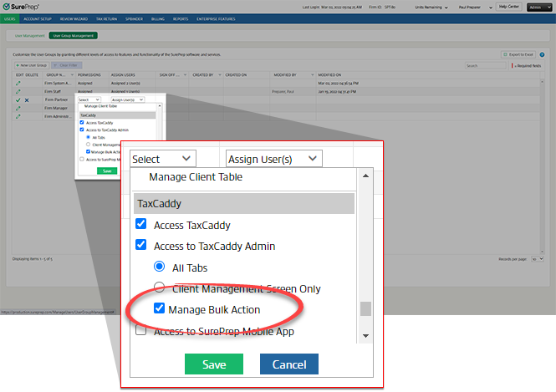The image size is (556, 392).
Task: Click the blue Cancel button
Action: click(289, 364)
